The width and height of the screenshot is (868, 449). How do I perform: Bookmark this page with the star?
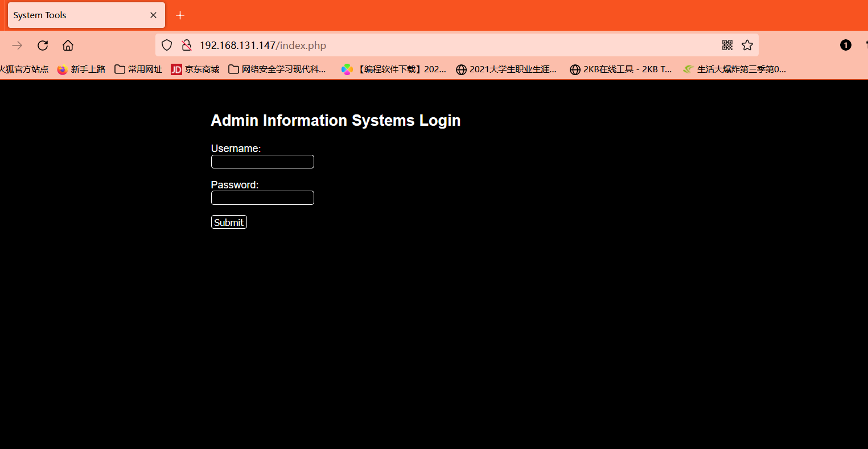pyautogui.click(x=747, y=45)
